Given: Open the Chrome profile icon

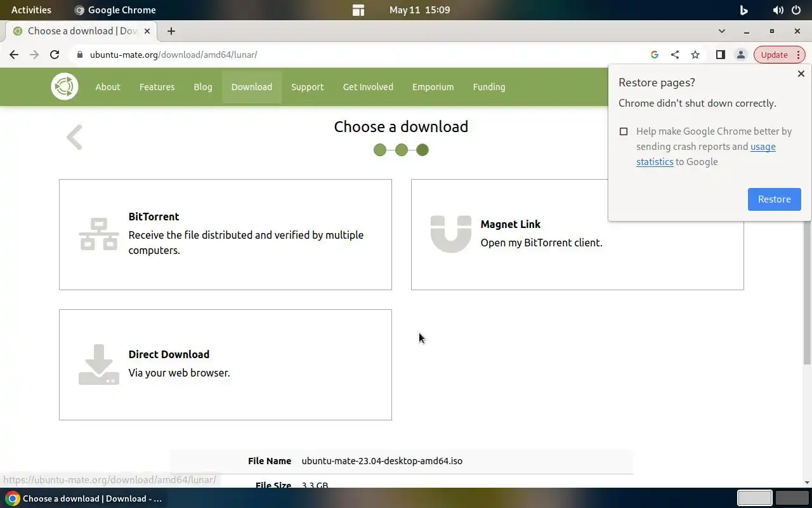Looking at the screenshot, I should (x=740, y=55).
